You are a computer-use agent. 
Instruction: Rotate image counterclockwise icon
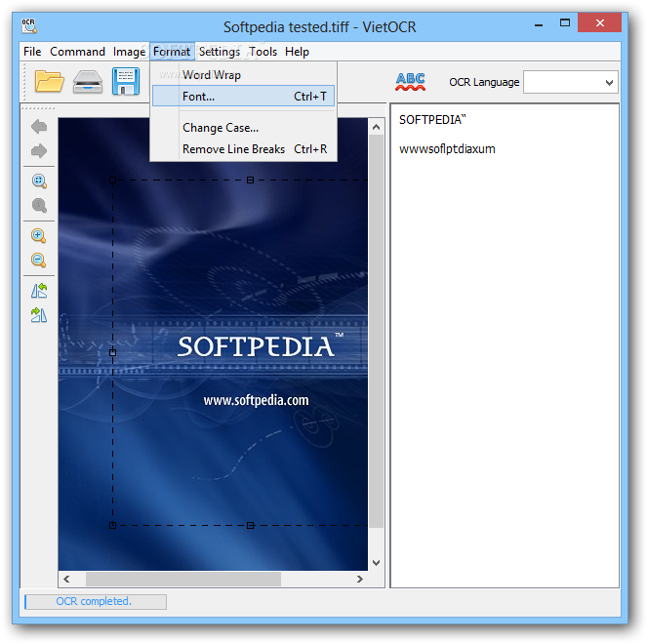(x=39, y=291)
